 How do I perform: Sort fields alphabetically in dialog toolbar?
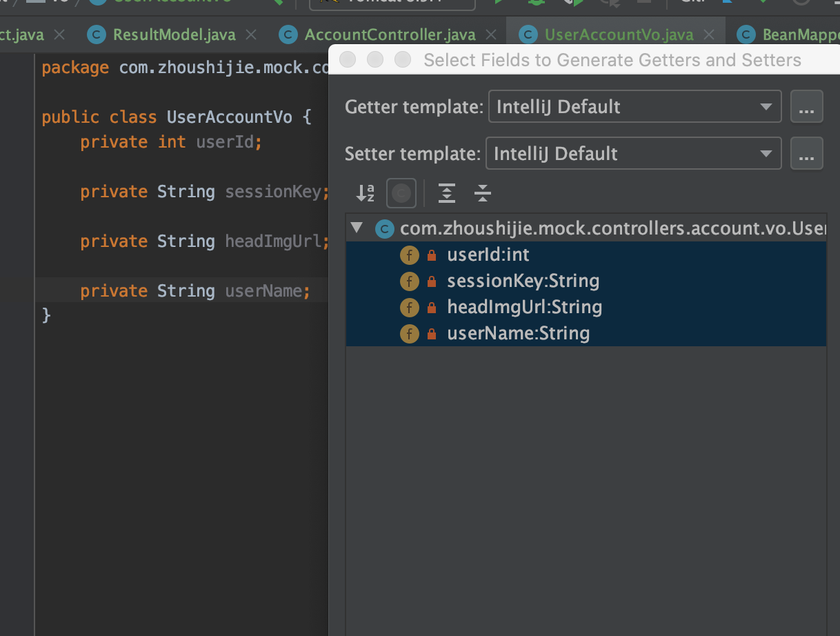point(365,193)
